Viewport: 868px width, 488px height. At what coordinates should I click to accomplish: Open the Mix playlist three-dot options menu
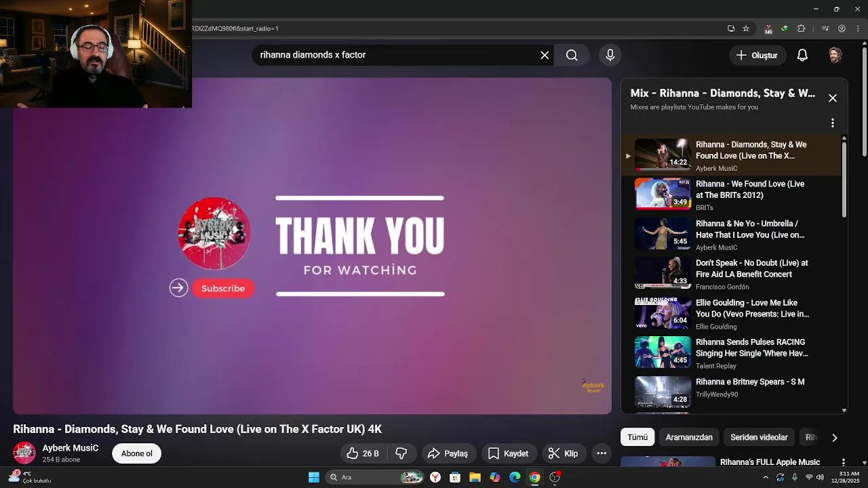pyautogui.click(x=833, y=123)
